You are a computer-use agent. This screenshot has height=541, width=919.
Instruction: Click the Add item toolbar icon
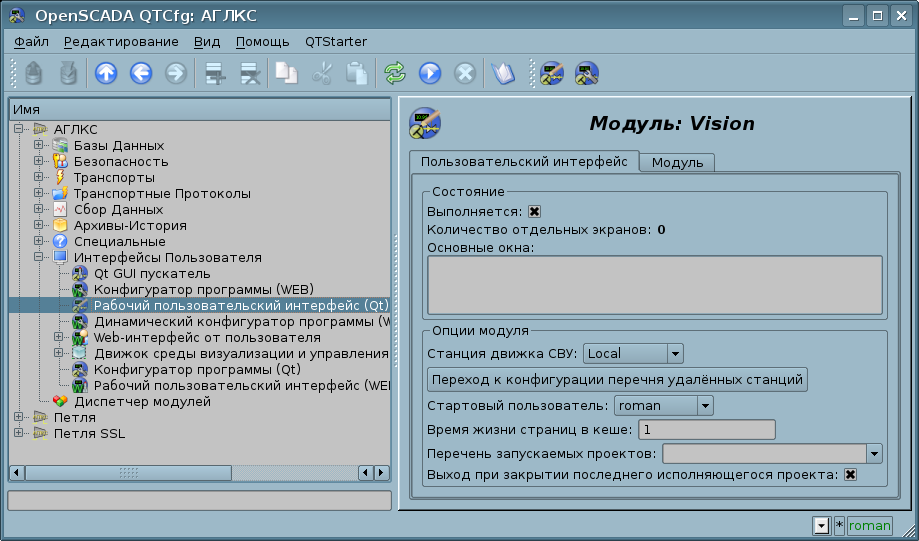coord(212,73)
